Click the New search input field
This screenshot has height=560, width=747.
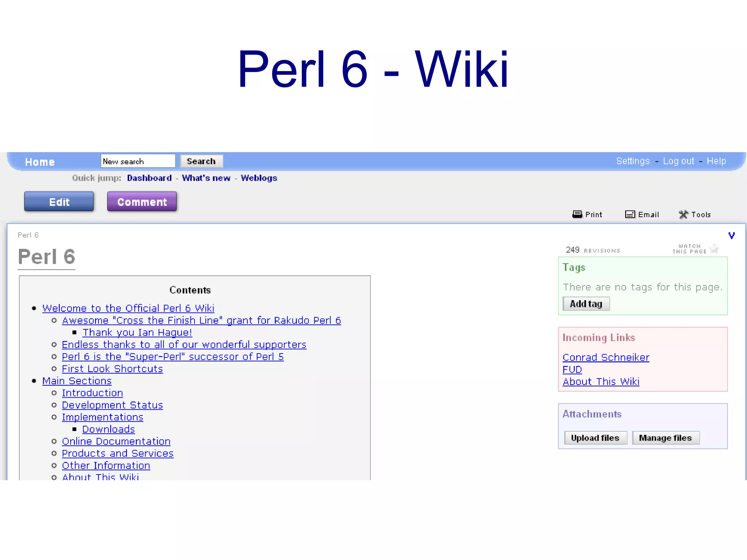138,161
